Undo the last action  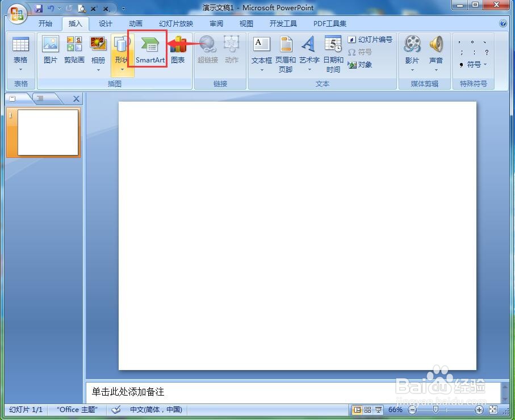(x=51, y=8)
